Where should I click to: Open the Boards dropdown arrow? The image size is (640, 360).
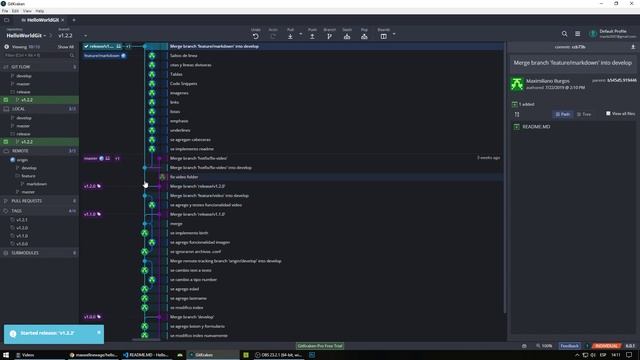coord(394,34)
